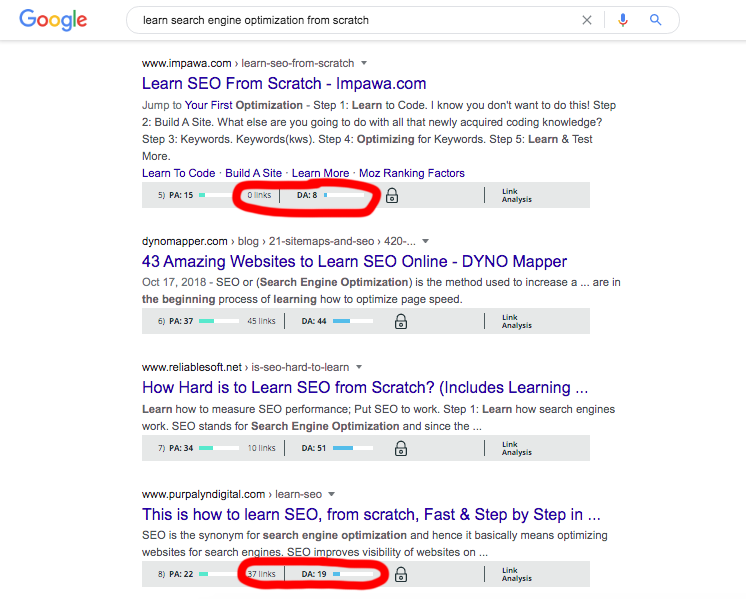
Task: Click the 'PA: 22' value
Action: 181,574
